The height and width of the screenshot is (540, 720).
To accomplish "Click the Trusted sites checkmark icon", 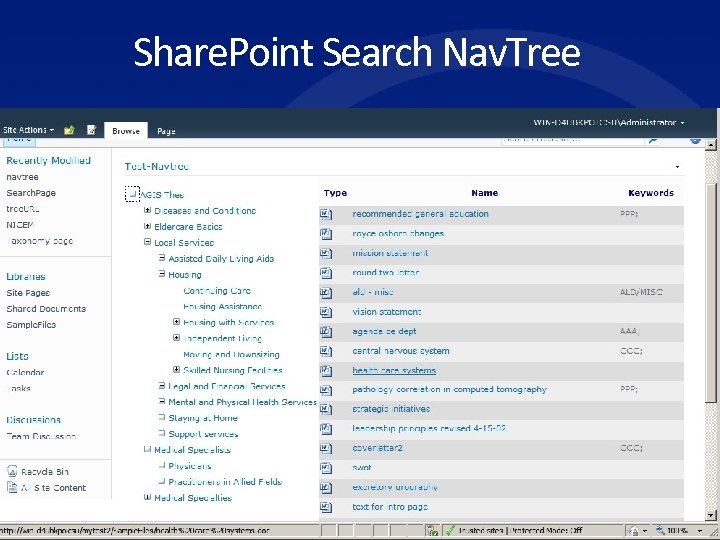I will (450, 531).
